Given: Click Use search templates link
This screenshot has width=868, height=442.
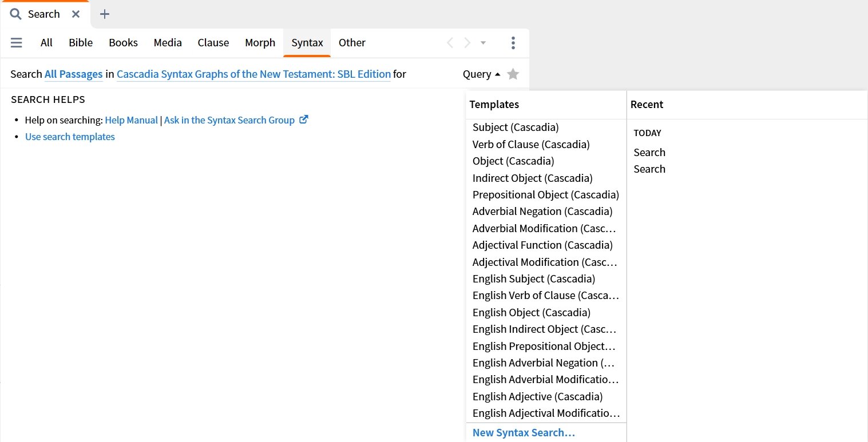Looking at the screenshot, I should [x=70, y=137].
